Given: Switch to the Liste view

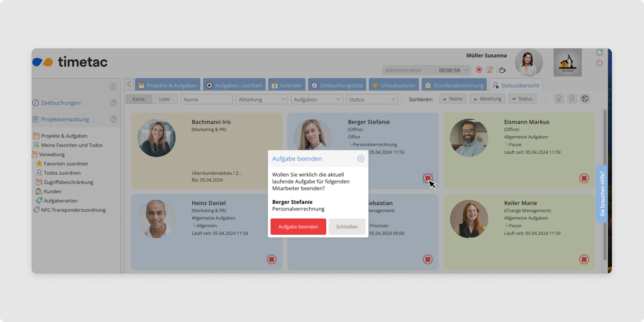Looking at the screenshot, I should click(164, 99).
